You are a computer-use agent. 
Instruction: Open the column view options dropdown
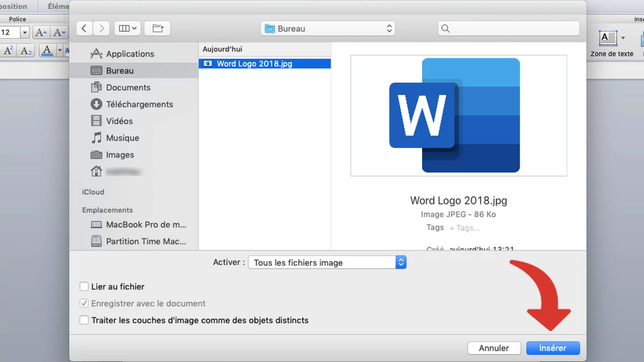(x=128, y=28)
